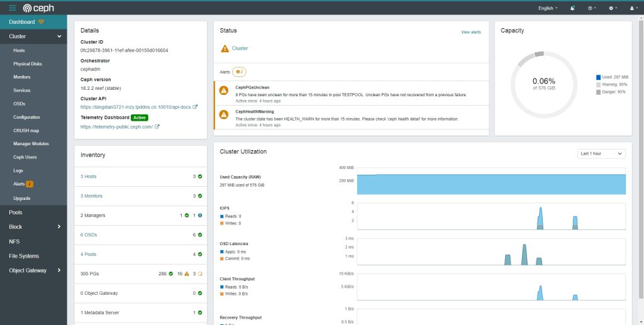Click the Used Capacity RAW chart

point(491,181)
